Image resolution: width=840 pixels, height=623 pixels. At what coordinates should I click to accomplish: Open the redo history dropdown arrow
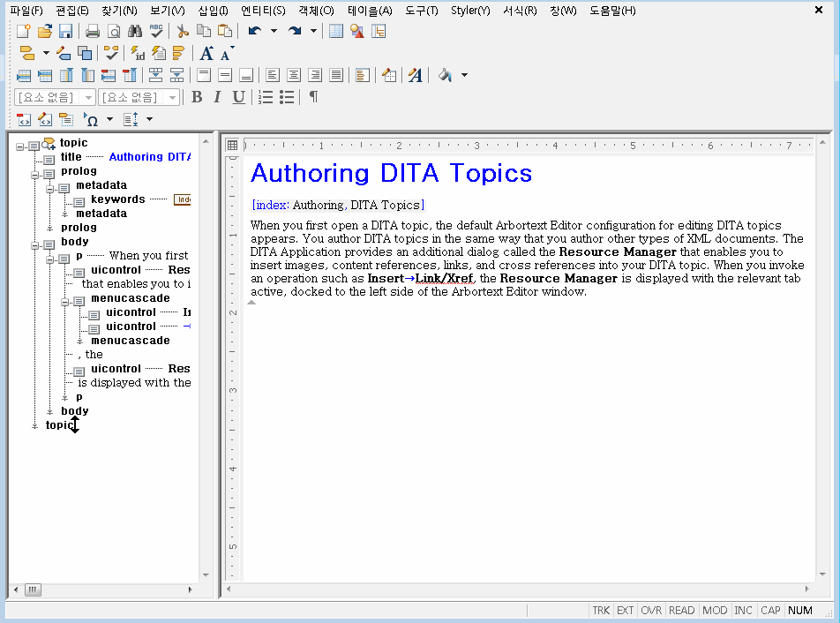click(x=313, y=31)
